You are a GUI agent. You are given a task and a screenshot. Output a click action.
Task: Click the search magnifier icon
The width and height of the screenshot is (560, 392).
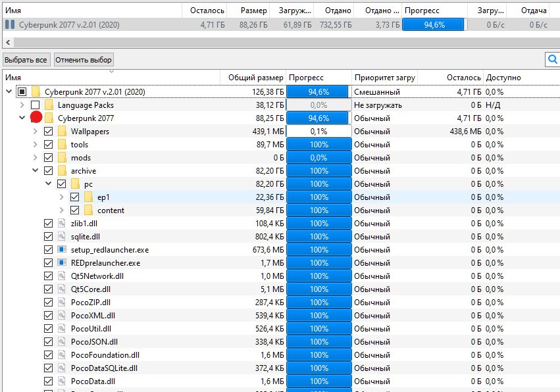[552, 60]
